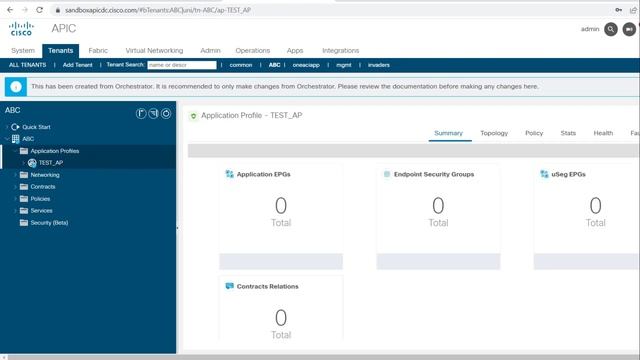
Task: Reload the page with refresh icon
Action: coord(39,10)
